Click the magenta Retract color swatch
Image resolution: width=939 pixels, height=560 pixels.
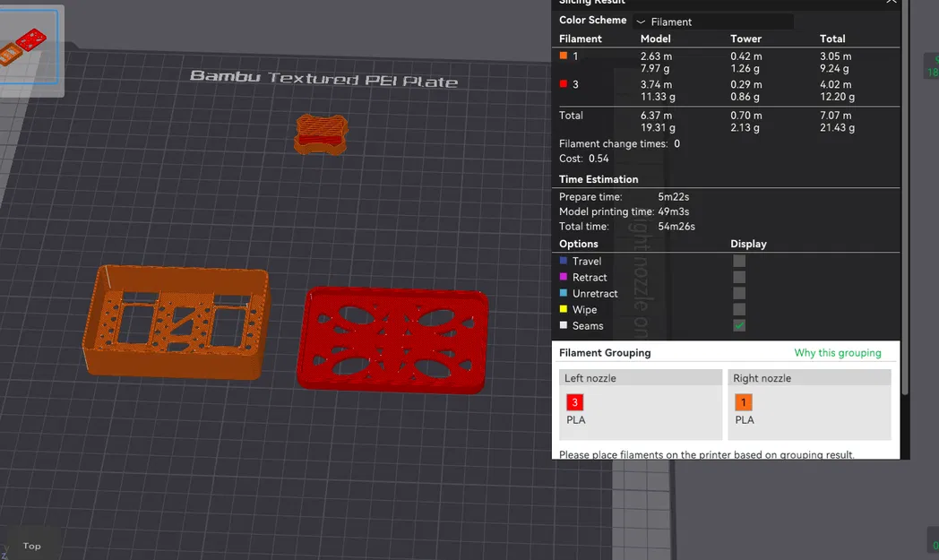(563, 277)
